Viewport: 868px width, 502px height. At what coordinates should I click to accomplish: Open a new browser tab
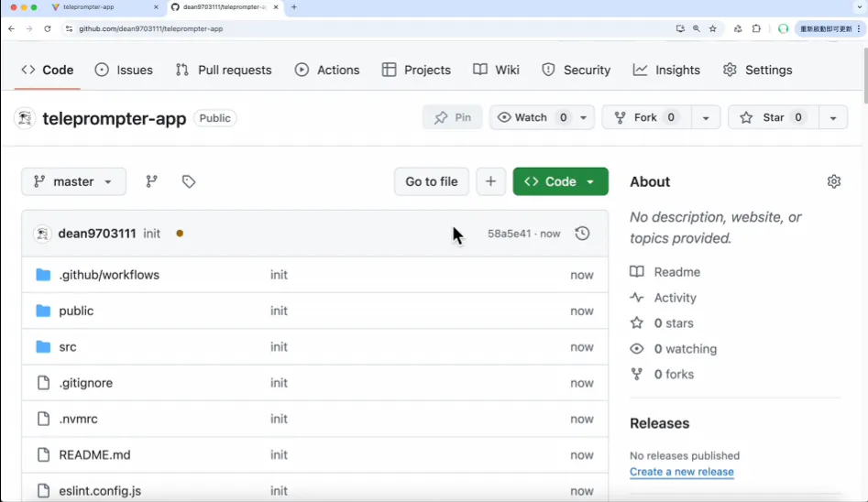tap(294, 7)
